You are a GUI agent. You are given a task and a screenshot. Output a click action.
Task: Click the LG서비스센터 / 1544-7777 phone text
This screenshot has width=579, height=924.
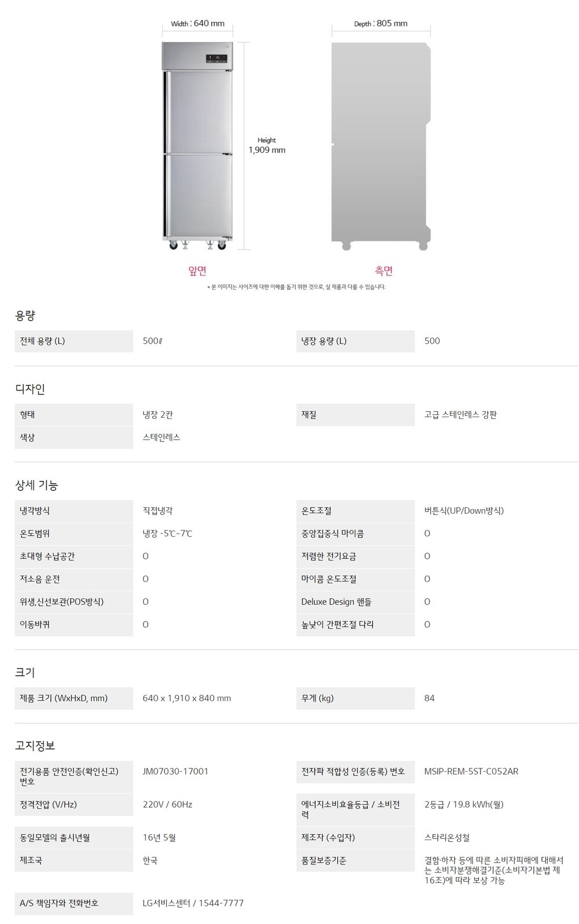pos(193,903)
